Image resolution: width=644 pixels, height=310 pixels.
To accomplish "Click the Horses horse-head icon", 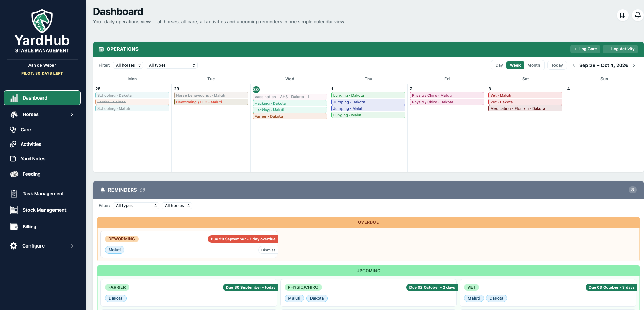I will click(14, 114).
